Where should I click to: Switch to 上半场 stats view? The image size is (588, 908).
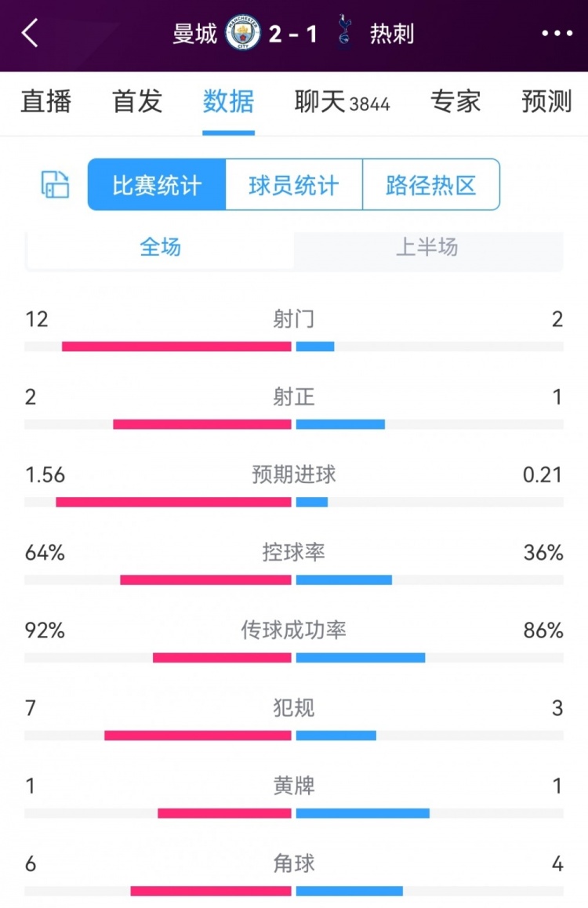tap(427, 249)
